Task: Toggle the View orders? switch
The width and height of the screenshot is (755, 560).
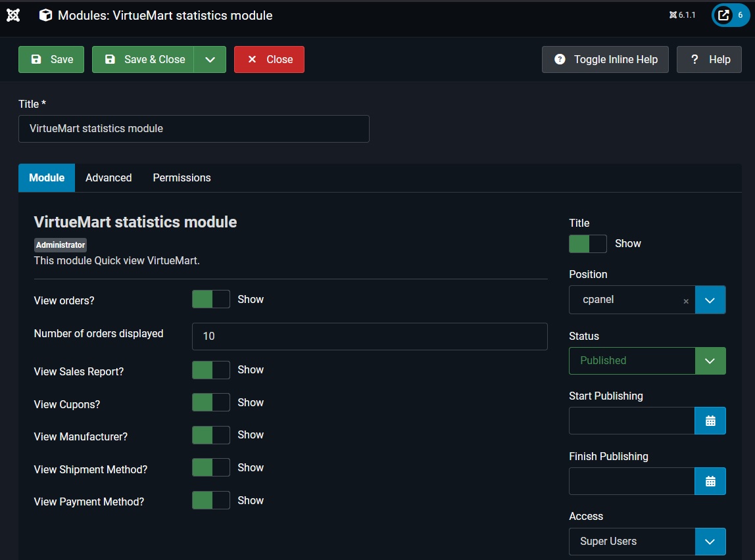Action: point(211,299)
